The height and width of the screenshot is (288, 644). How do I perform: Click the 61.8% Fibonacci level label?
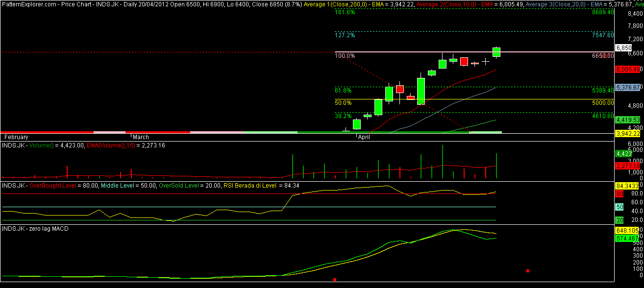tap(343, 91)
